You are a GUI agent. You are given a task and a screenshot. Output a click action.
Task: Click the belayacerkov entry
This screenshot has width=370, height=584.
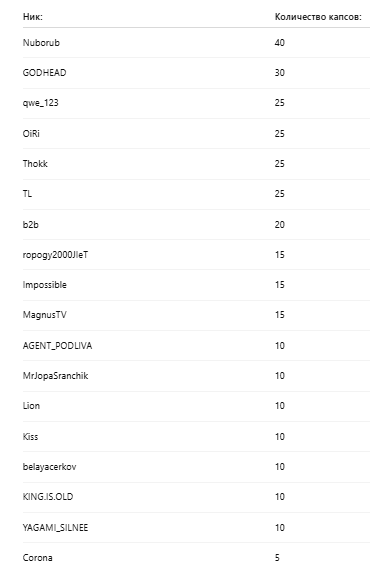tap(50, 467)
